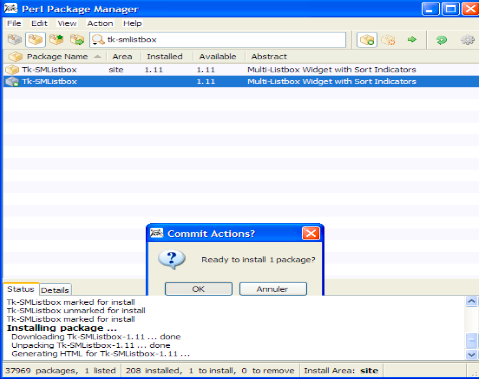Open the File menu
479x379 pixels.
click(14, 23)
